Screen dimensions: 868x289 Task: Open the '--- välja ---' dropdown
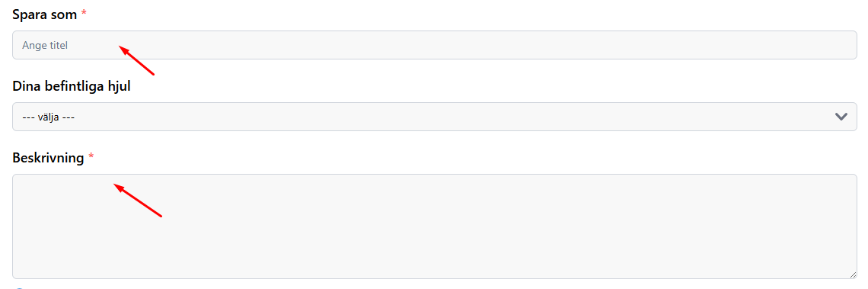tap(435, 117)
